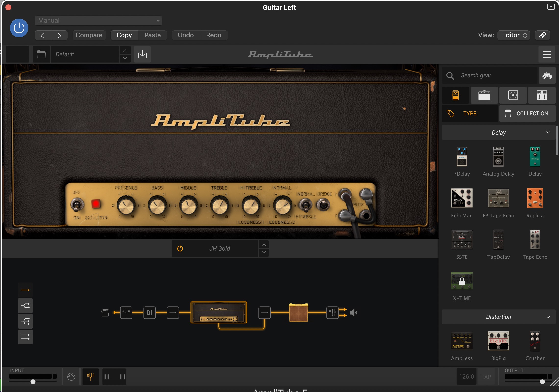Step the JH Gold amp model down
Viewport: 559px width, 392px height.
pyautogui.click(x=264, y=253)
